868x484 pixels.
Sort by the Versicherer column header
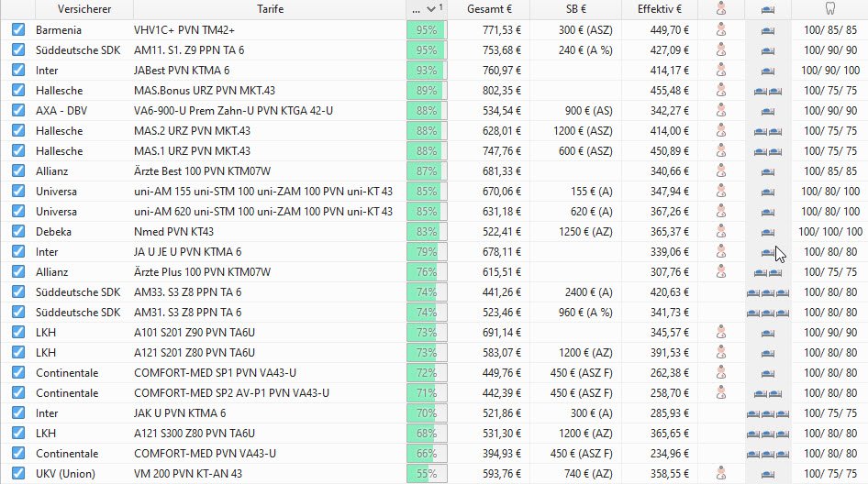point(84,9)
